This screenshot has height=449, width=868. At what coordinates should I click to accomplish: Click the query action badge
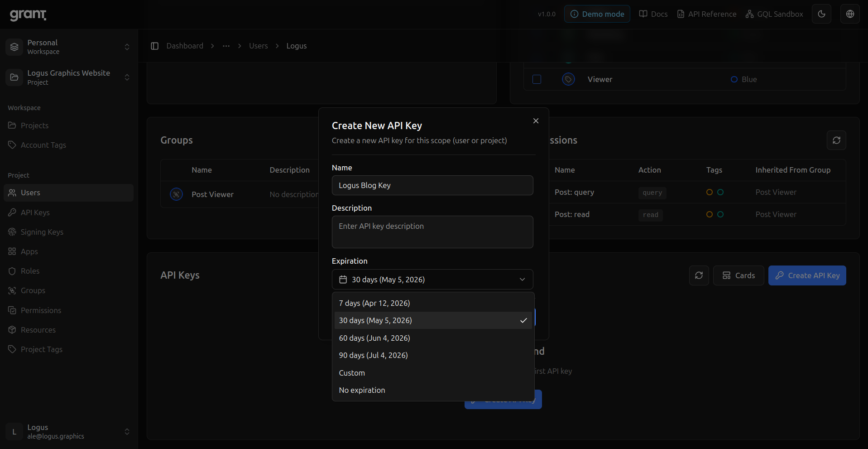point(652,193)
